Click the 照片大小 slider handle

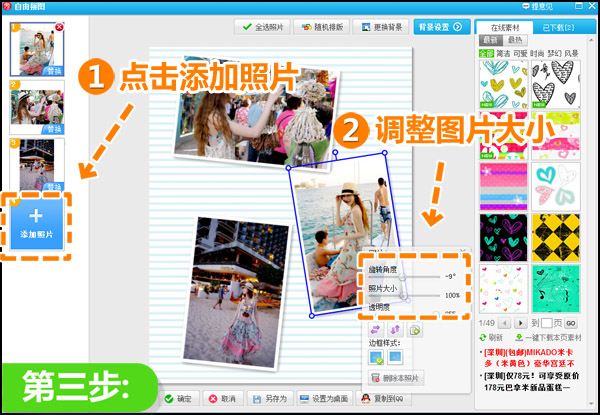click(403, 296)
